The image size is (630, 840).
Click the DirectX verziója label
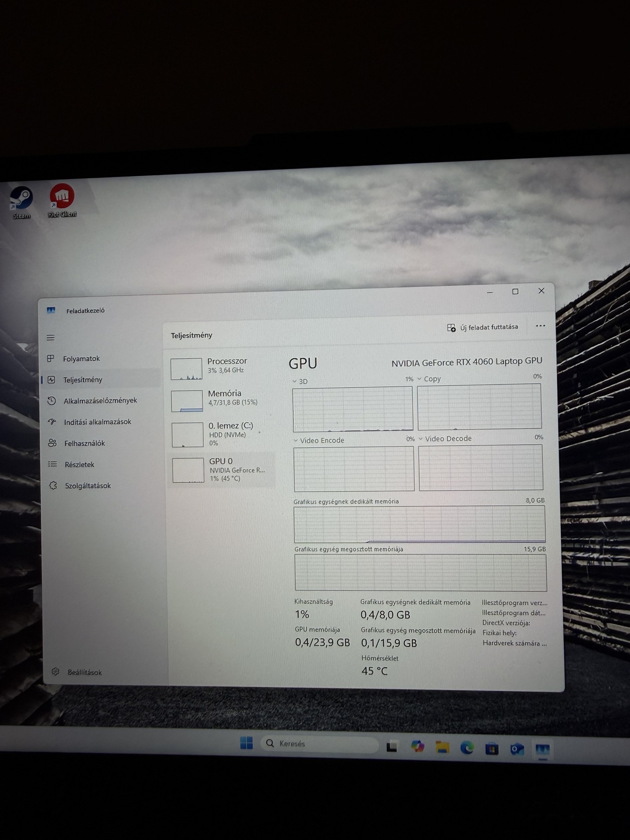pos(506,623)
